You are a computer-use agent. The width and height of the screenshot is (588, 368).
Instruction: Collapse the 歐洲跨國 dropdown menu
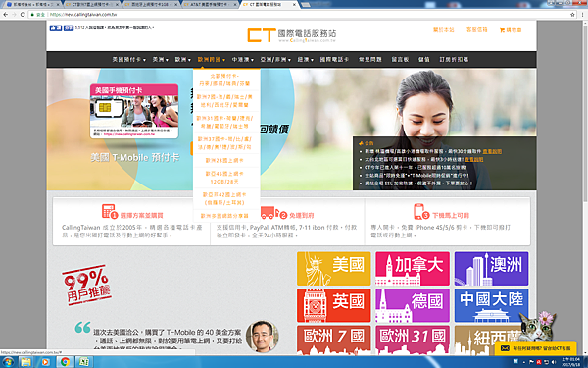pyautogui.click(x=211, y=59)
